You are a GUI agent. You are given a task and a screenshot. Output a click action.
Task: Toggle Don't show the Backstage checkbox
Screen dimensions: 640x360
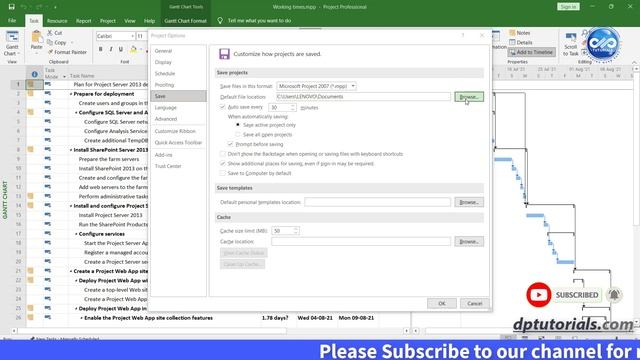click(222, 154)
